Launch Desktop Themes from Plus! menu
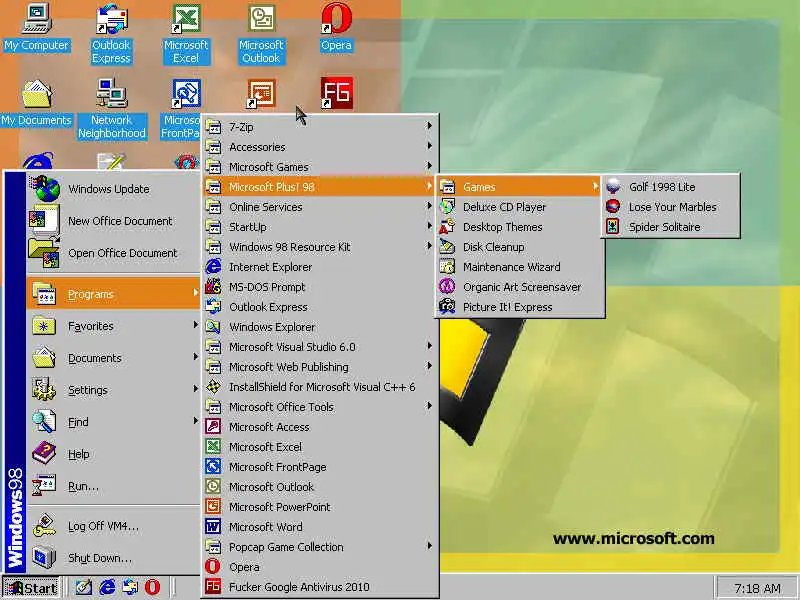Viewport: 800px width, 600px height. pyautogui.click(x=519, y=227)
